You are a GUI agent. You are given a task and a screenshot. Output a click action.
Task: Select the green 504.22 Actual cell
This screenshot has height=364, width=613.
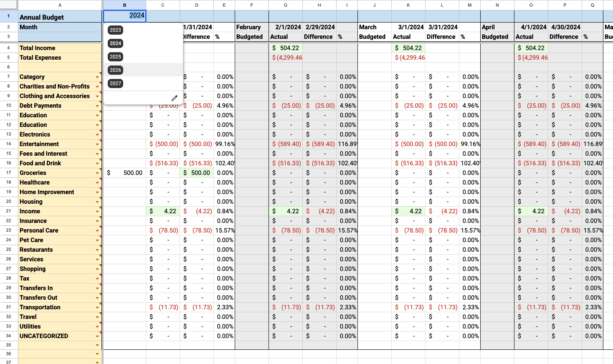pyautogui.click(x=286, y=48)
